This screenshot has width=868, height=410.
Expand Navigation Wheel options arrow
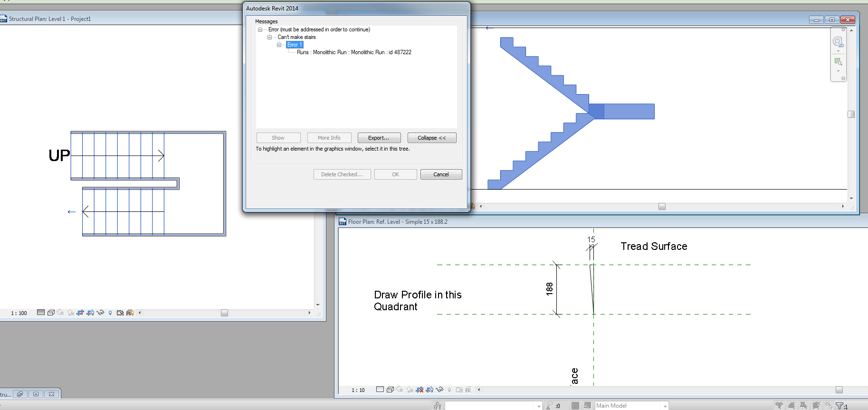(x=838, y=51)
